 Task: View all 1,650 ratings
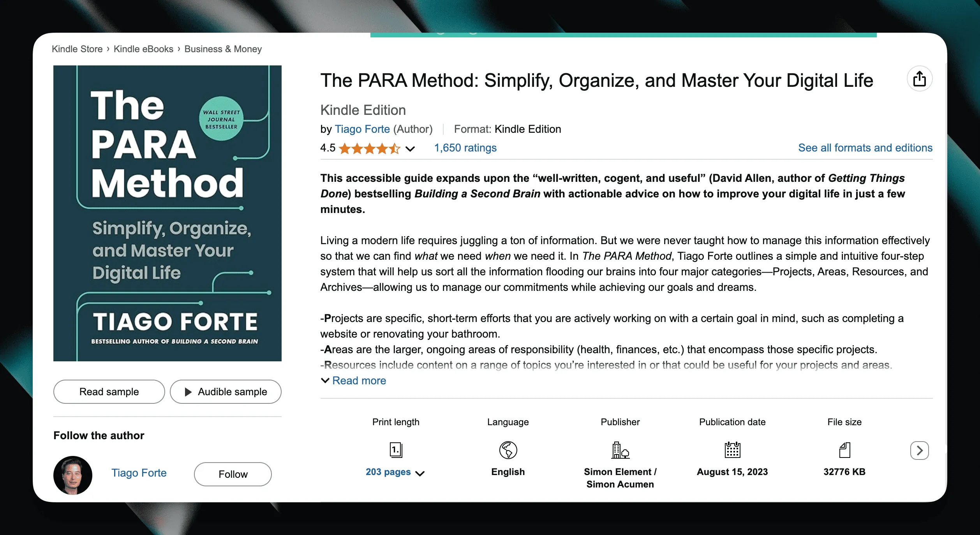point(465,148)
